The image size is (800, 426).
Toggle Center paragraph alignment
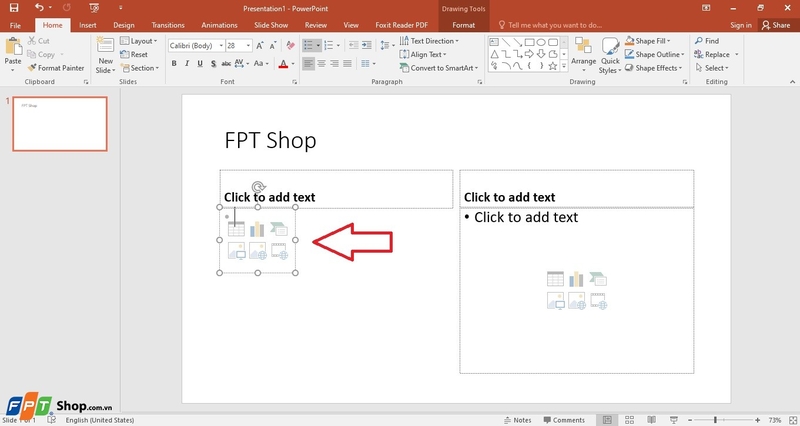tap(321, 64)
